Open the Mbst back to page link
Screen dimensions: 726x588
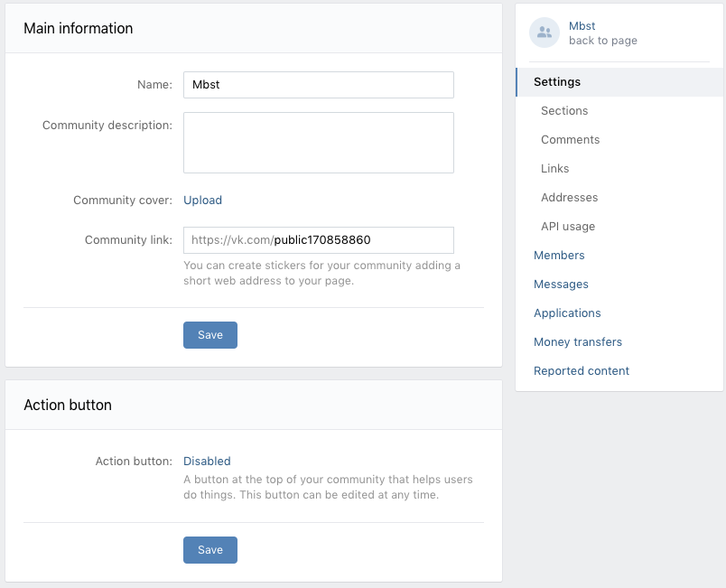point(603,33)
